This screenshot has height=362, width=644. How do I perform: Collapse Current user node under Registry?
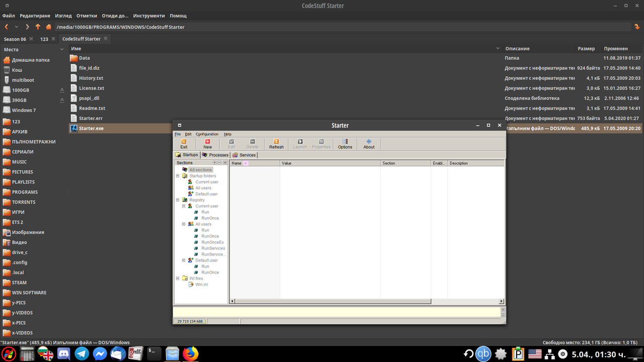pos(184,206)
